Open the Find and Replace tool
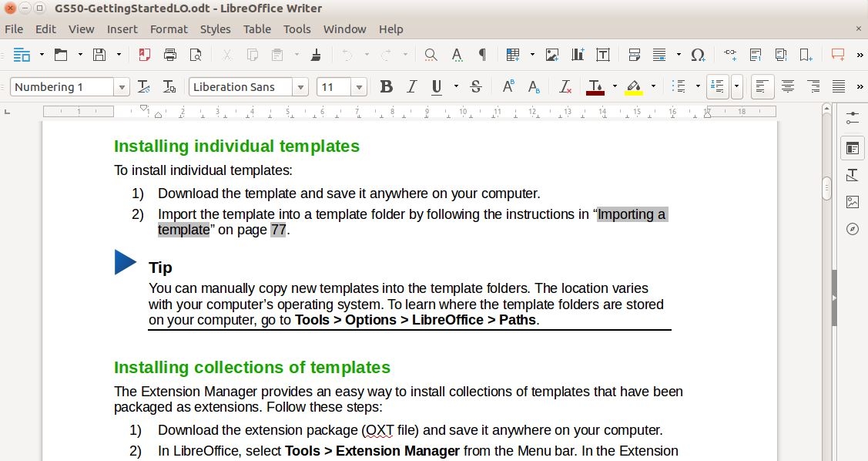 [x=430, y=55]
